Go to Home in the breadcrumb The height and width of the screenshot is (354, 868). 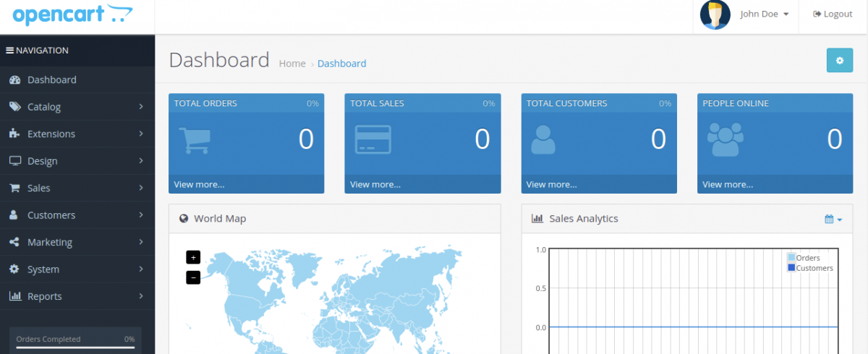[x=292, y=64]
